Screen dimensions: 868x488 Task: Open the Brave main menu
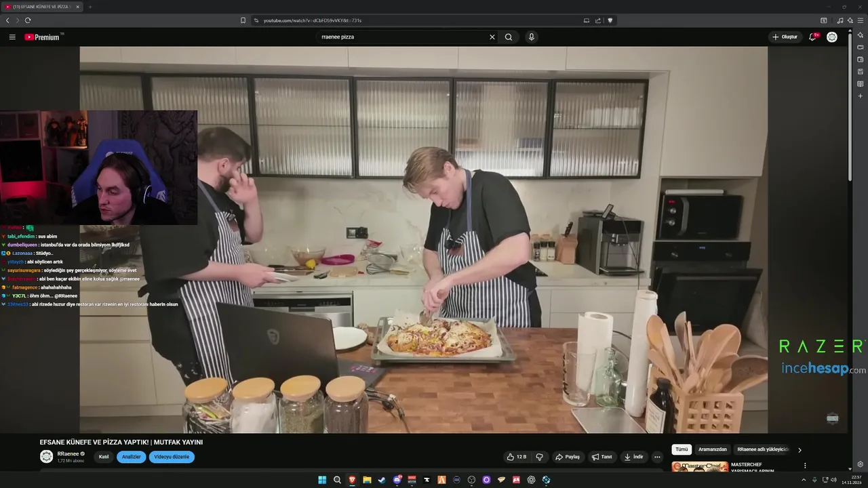coord(861,20)
